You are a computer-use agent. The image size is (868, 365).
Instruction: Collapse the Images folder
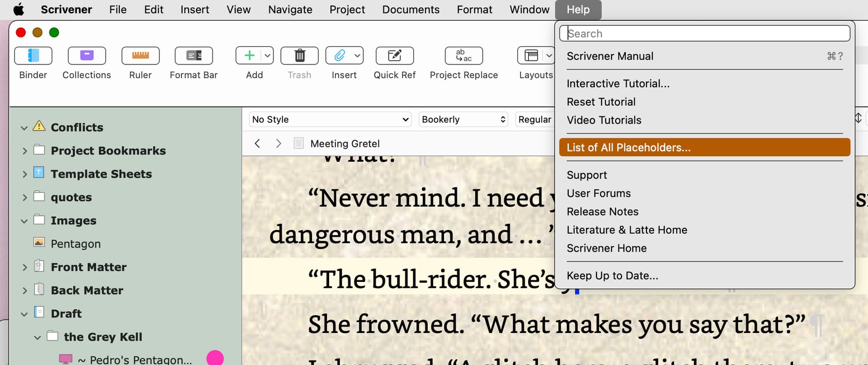click(x=24, y=221)
